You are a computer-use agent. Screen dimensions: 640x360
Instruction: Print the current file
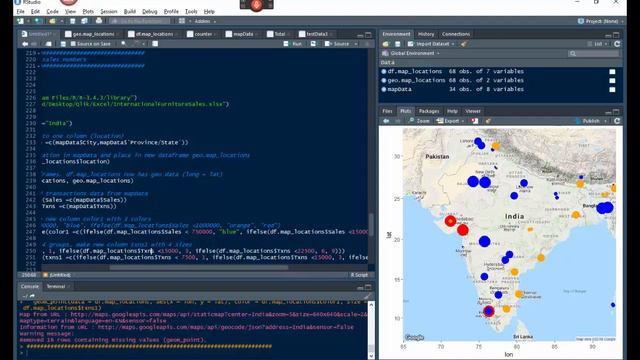pyautogui.click(x=99, y=21)
